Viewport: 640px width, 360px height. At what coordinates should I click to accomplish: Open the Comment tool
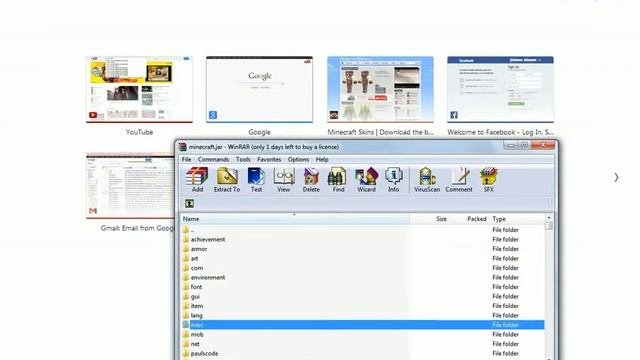(x=459, y=180)
